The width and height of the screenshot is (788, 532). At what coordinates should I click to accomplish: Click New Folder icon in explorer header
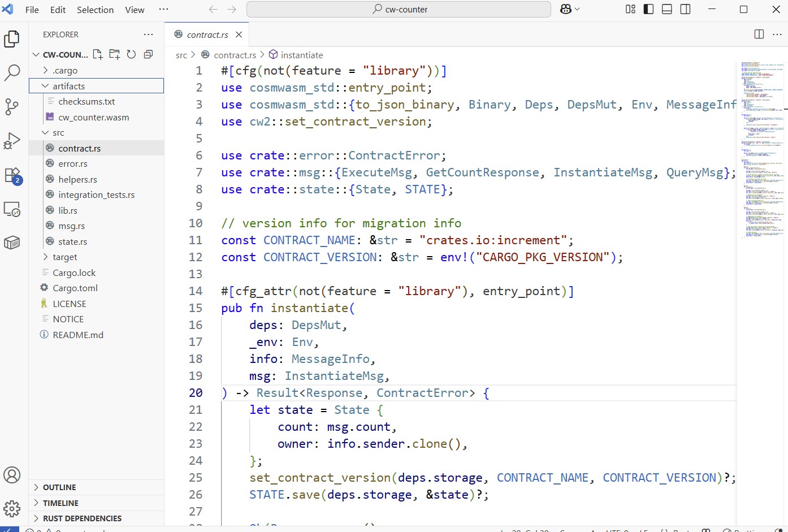point(115,54)
